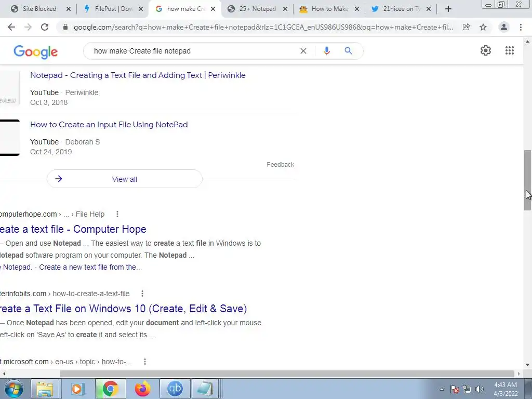Image resolution: width=532 pixels, height=399 pixels.
Task: Click the scroll-left arrow at bottom
Action: point(4,374)
